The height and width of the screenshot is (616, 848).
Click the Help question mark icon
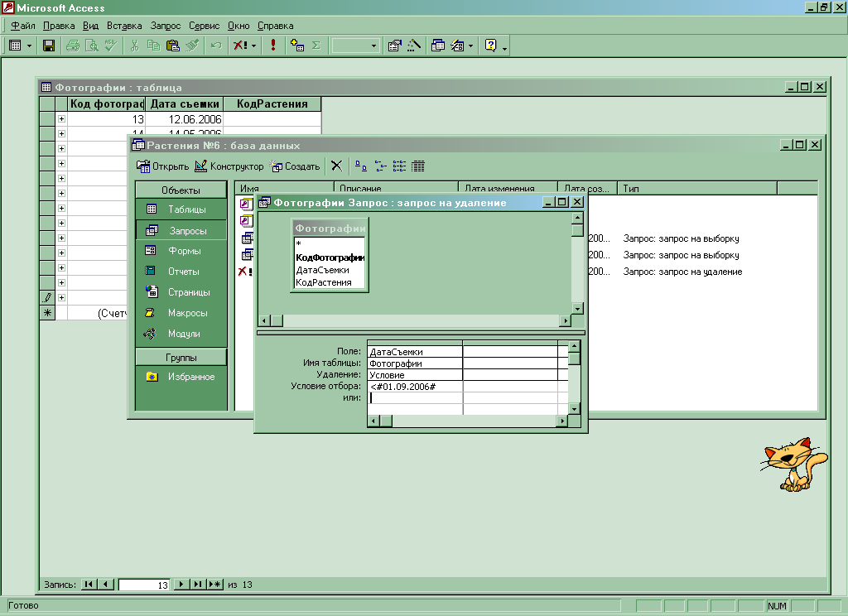[x=490, y=46]
